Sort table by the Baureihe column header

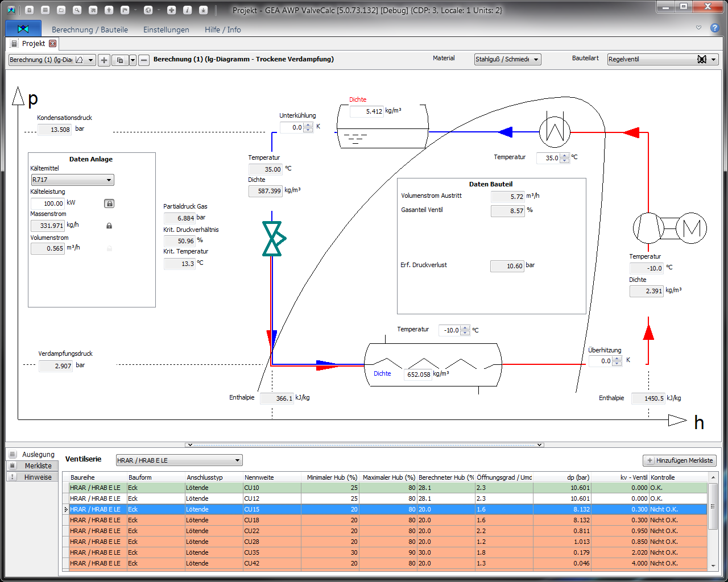[x=98, y=477]
